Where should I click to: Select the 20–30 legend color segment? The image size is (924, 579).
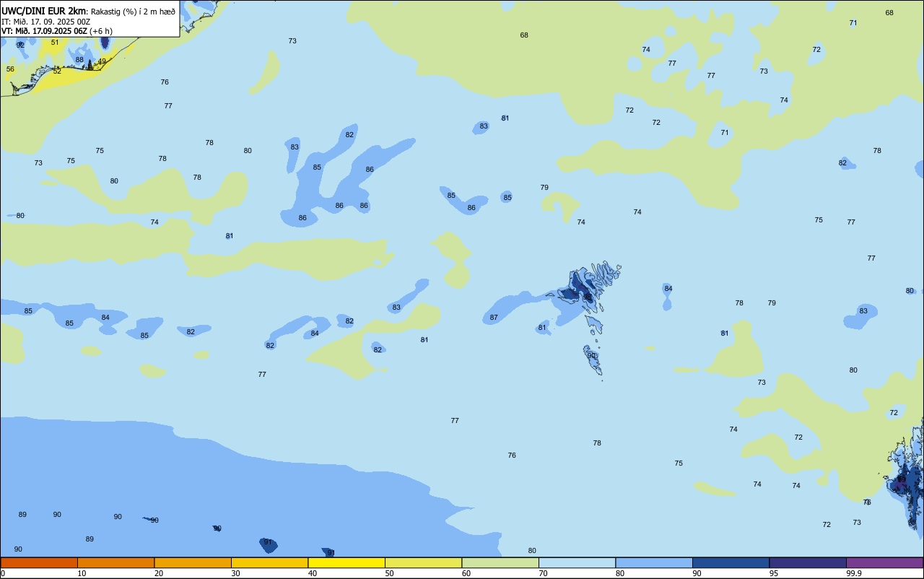(193, 562)
